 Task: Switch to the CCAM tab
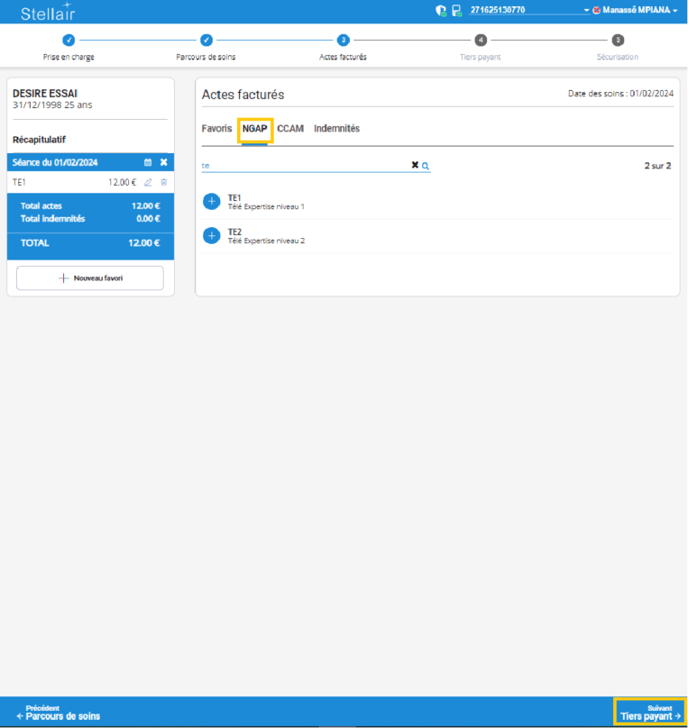pos(290,129)
